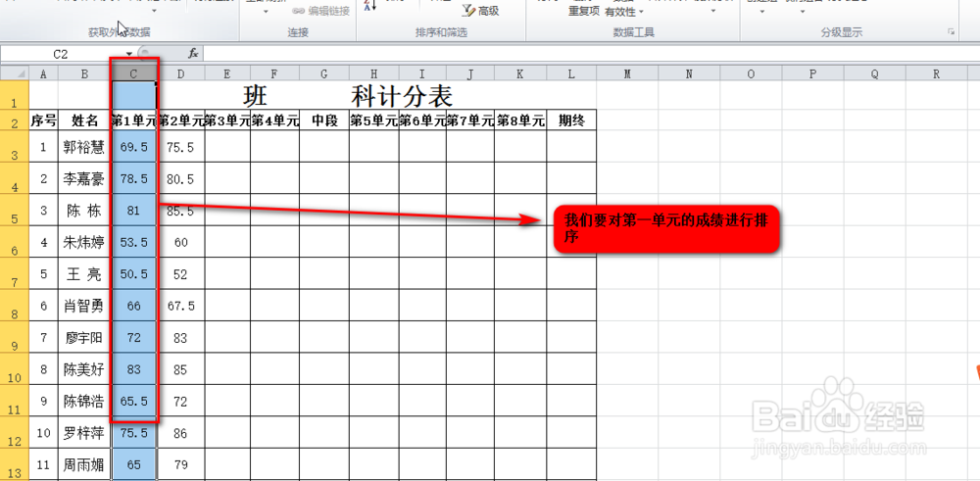
Task: Click the score 86 for 罗梓萍
Action: point(180,433)
